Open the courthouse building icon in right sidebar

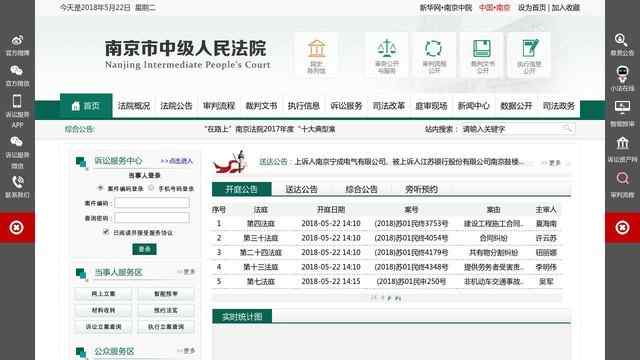[x=622, y=143]
